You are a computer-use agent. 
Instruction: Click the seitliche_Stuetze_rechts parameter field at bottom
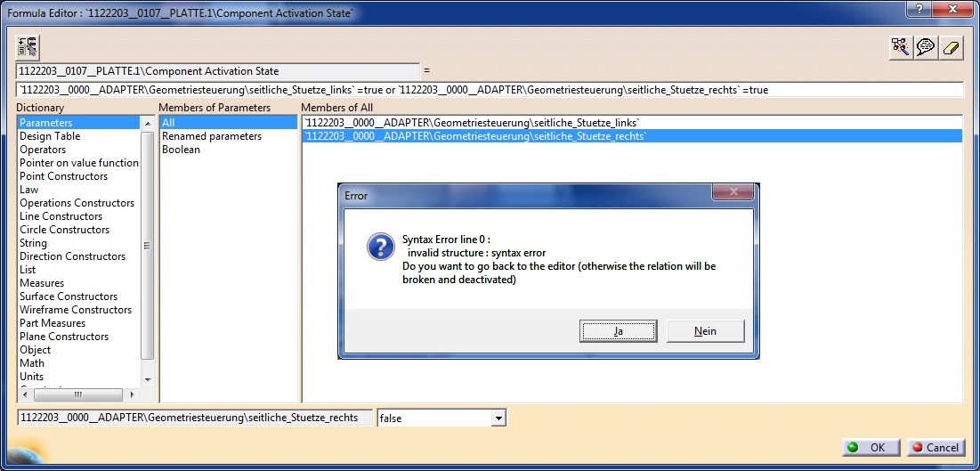pos(195,418)
